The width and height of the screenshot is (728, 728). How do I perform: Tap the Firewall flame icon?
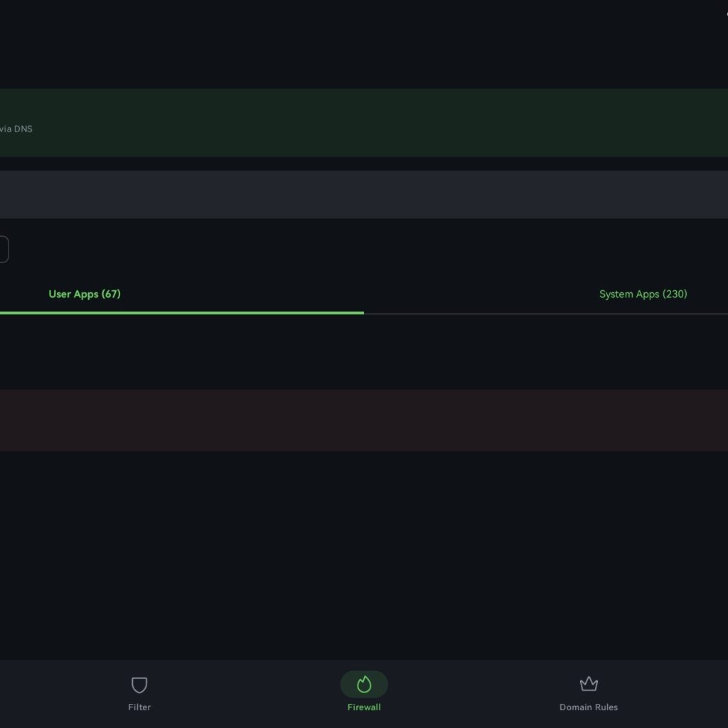coord(364,685)
